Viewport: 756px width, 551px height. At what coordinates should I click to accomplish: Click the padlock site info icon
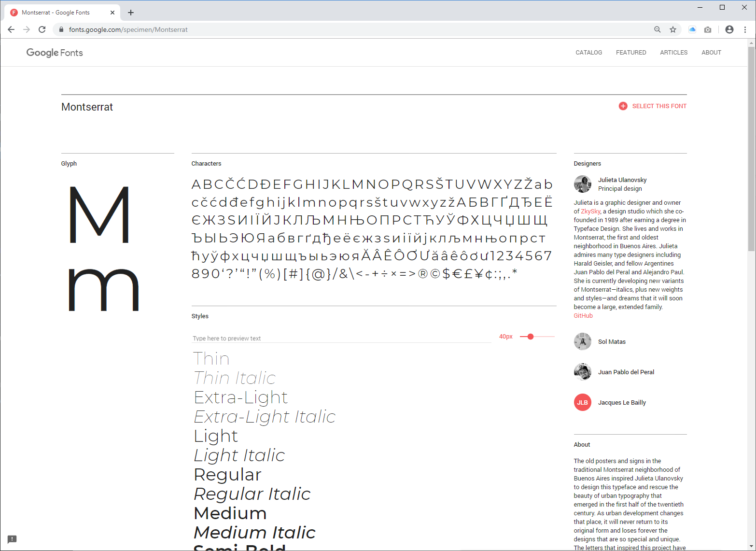point(61,29)
